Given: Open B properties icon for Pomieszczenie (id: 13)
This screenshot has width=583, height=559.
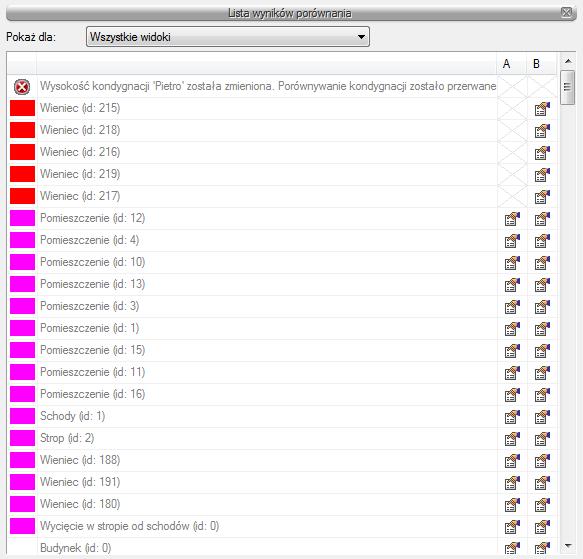Looking at the screenshot, I should 542,285.
